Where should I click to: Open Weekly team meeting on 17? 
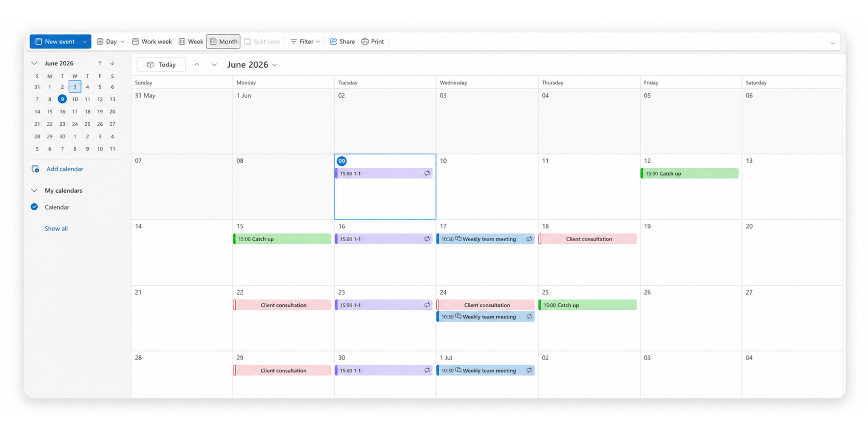tap(486, 239)
